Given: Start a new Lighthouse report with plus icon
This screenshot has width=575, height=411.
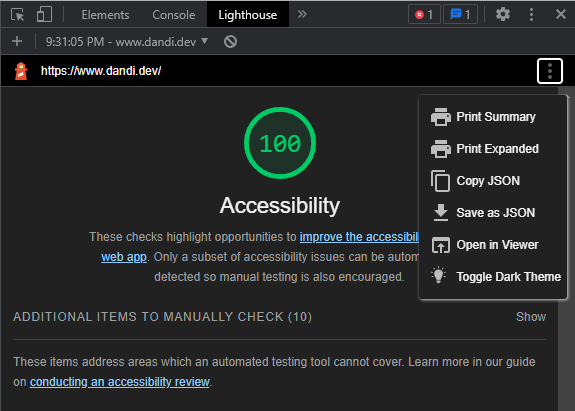Looking at the screenshot, I should [x=17, y=41].
